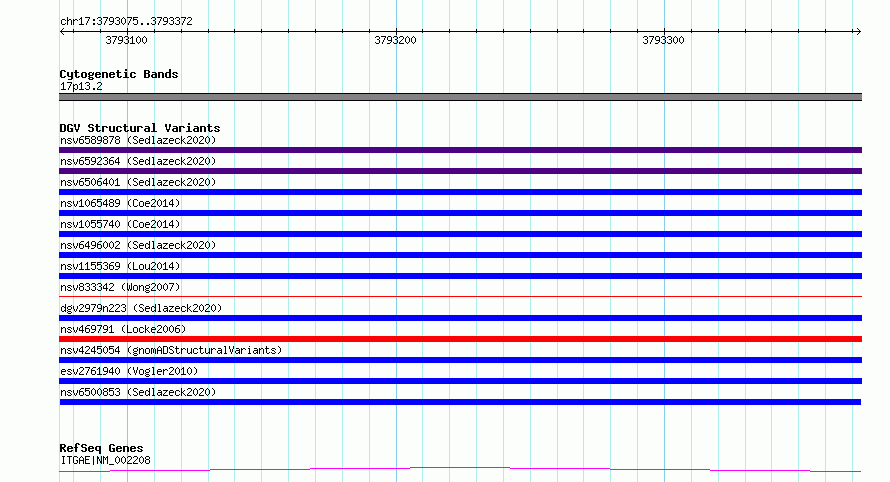Viewport: 890px width, 482px height.
Task: Click the blue bar under dgv2979n223
Action: pos(460,318)
